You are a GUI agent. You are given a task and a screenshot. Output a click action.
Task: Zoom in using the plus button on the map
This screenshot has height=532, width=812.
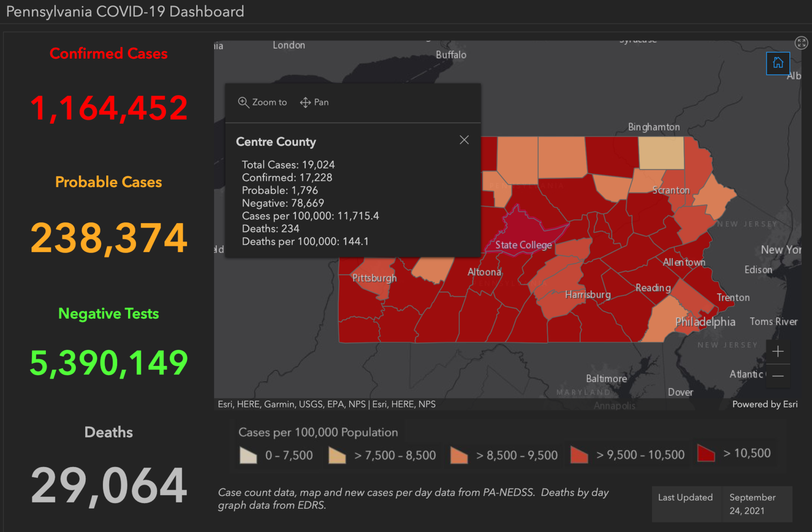778,351
